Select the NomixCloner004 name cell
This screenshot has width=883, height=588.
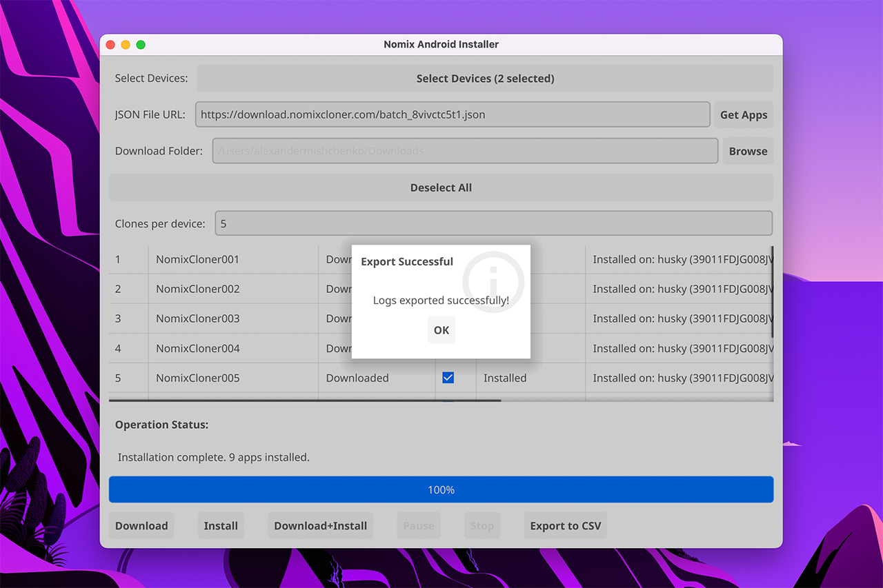[233, 348]
